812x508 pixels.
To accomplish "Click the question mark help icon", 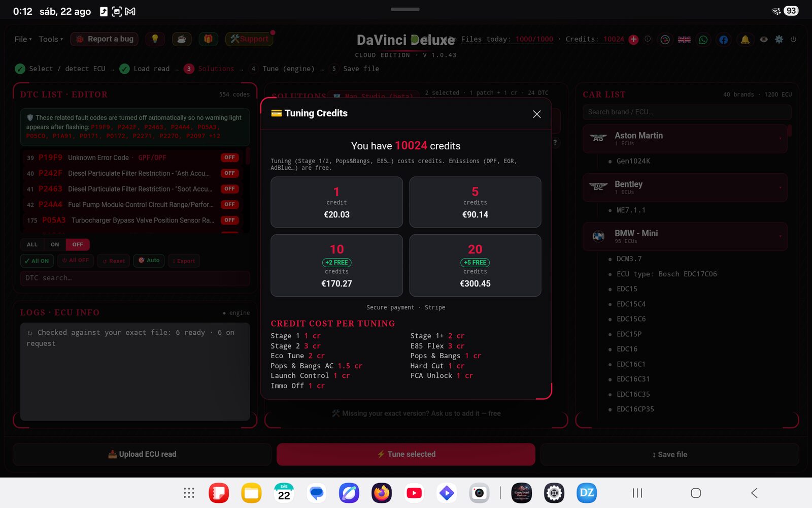I will 555,142.
